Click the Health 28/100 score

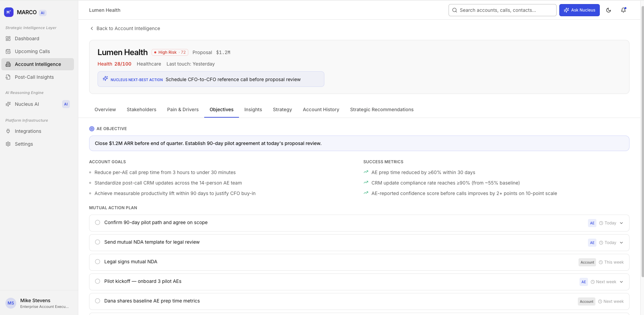(114, 64)
